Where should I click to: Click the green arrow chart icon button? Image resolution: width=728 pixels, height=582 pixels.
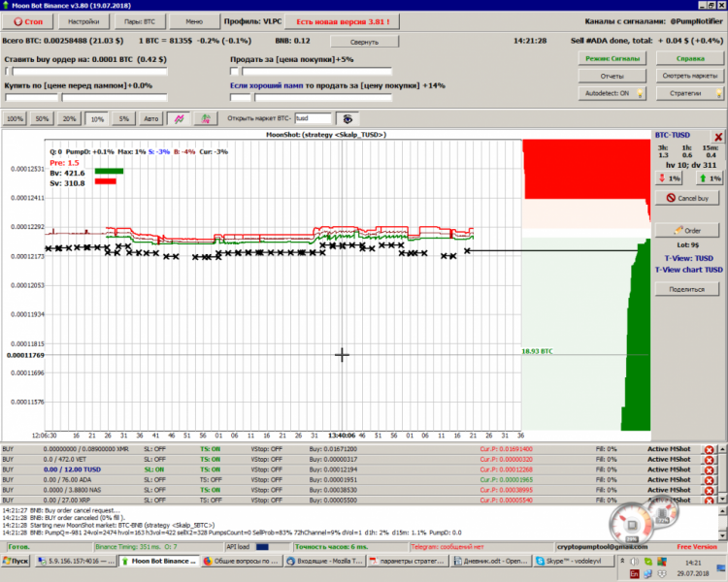(206, 118)
